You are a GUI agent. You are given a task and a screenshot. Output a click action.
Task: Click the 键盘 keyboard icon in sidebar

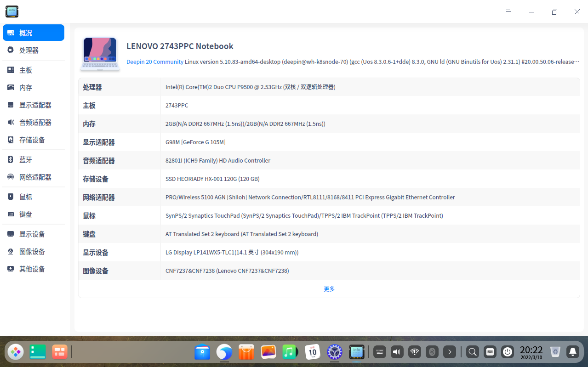[11, 214]
